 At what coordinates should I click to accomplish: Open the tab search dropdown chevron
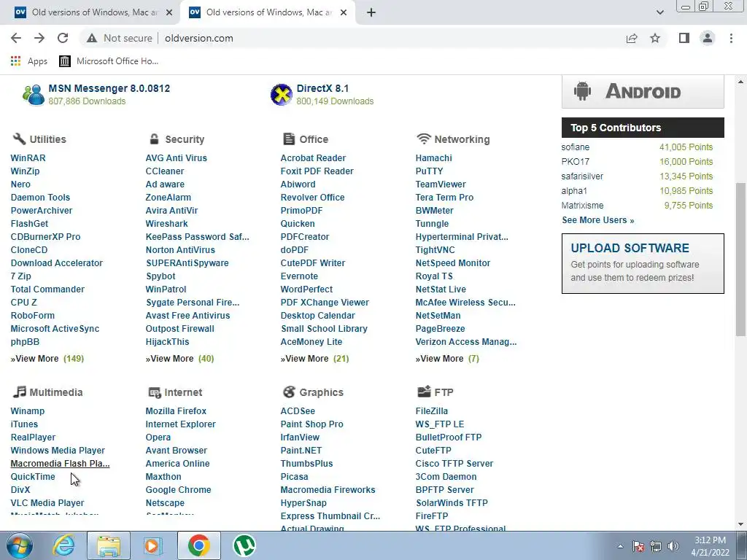659,12
